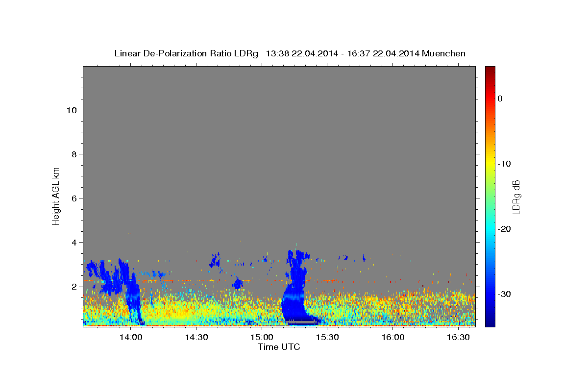Click the height axis label 4
The width and height of the screenshot is (588, 392).
point(75,242)
